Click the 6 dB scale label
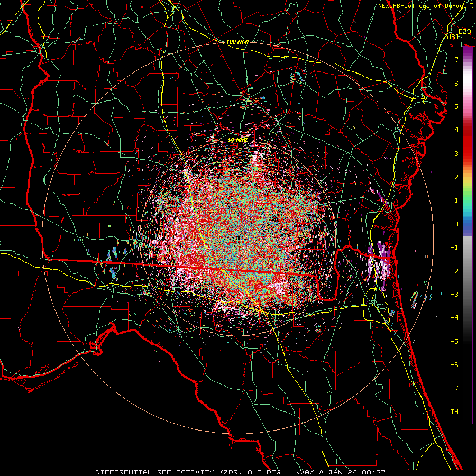 [x=456, y=83]
